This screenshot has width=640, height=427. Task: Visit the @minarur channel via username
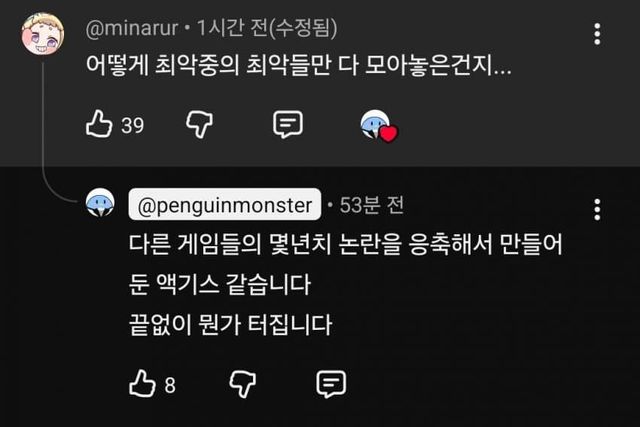pos(132,29)
